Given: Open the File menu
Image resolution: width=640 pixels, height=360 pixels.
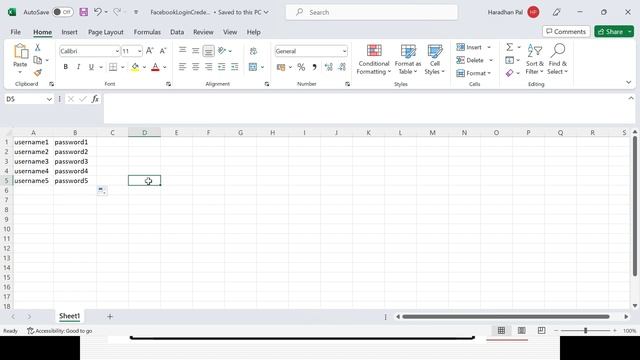Looking at the screenshot, I should (16, 32).
